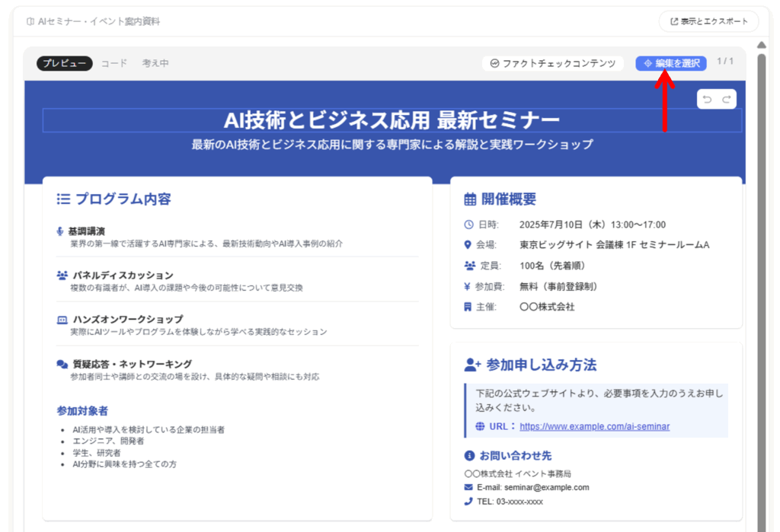This screenshot has height=532, width=780.
Task: Open the example.com/ai-seminar link
Action: tap(594, 426)
